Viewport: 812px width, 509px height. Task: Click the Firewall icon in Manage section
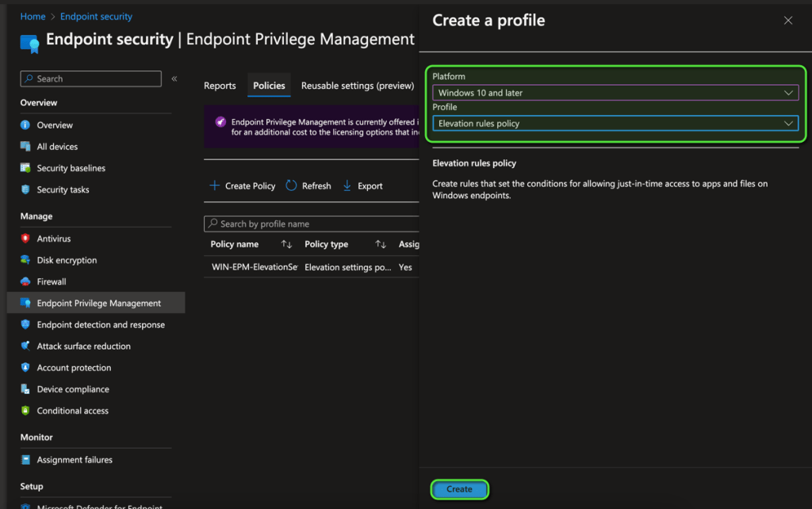point(25,281)
